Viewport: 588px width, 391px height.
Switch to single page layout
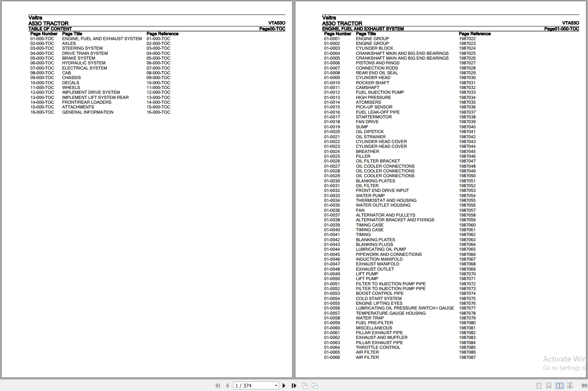[x=539, y=385]
